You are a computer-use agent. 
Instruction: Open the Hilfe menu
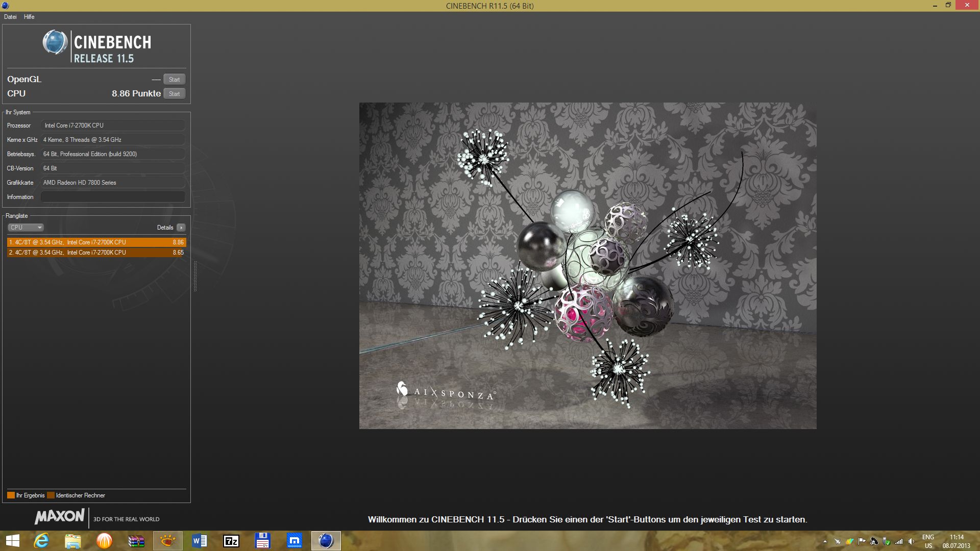point(29,17)
